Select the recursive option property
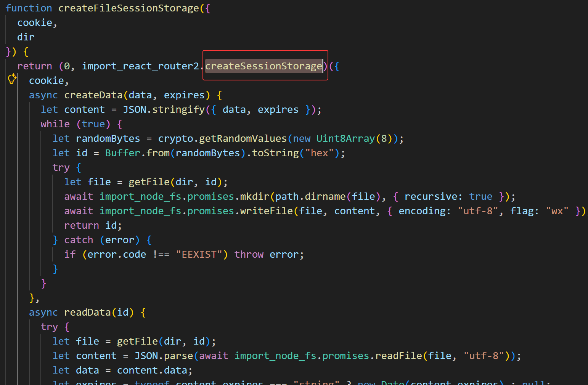588x385 pixels. pos(431,197)
